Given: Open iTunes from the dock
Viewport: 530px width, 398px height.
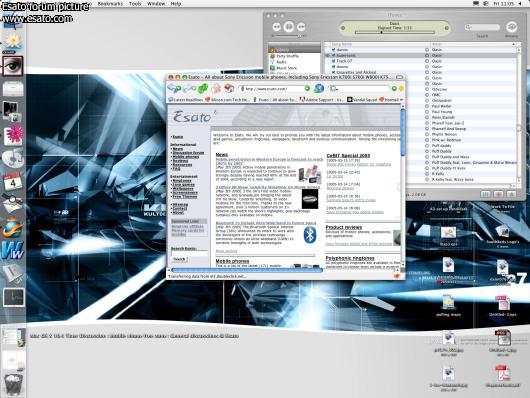Looking at the screenshot, I should click(x=13, y=158).
